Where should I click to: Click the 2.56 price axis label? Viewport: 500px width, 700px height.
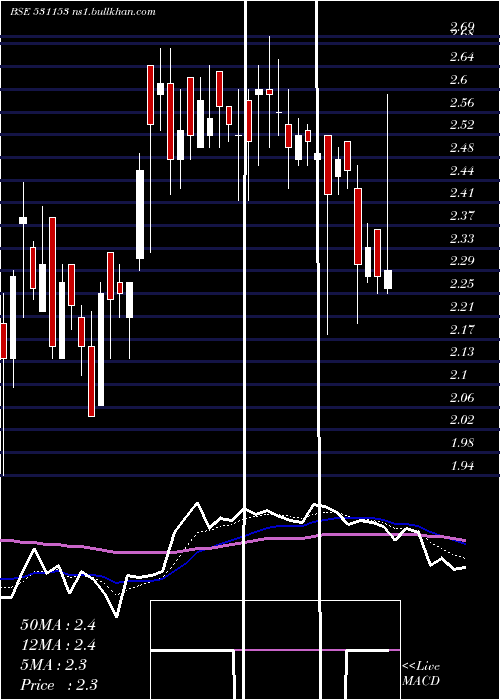(x=461, y=103)
